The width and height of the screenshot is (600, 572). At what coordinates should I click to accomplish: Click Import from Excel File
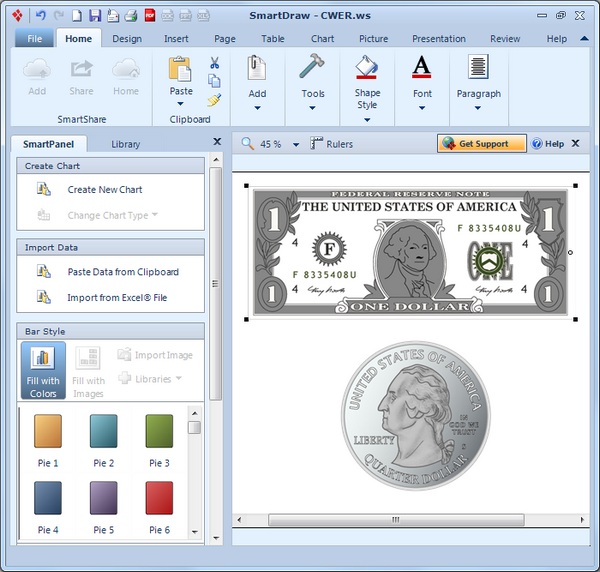point(116,297)
